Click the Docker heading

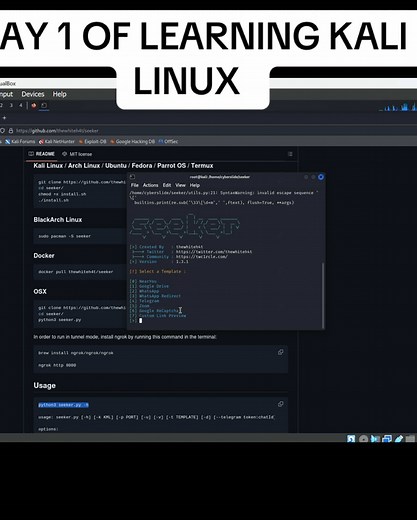pyautogui.click(x=44, y=256)
